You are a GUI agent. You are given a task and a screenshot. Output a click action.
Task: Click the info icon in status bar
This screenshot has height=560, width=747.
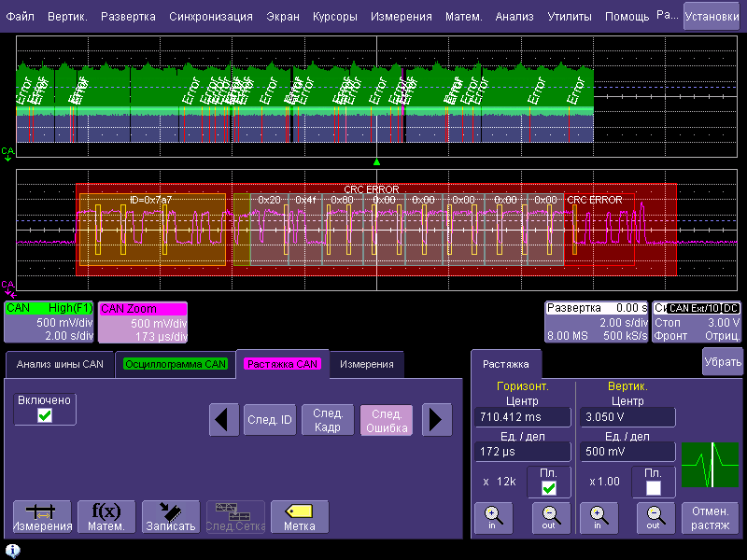[x=13, y=551]
